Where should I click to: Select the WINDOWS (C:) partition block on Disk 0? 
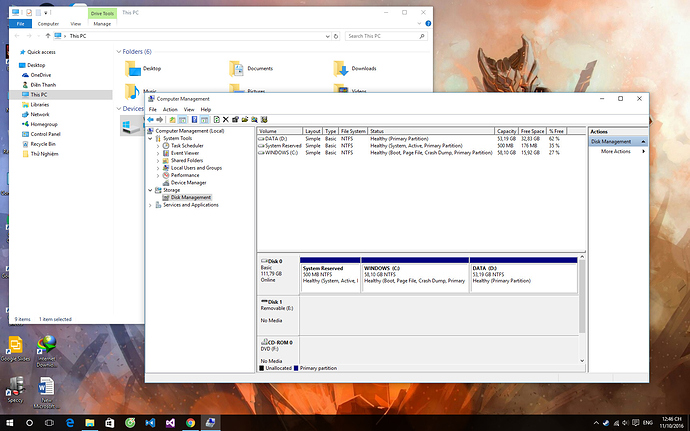[x=415, y=275]
